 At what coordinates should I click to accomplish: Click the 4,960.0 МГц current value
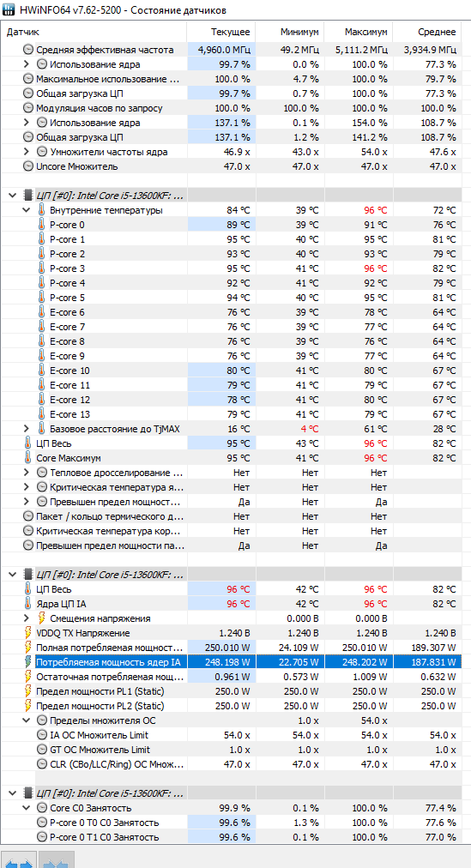tap(224, 50)
